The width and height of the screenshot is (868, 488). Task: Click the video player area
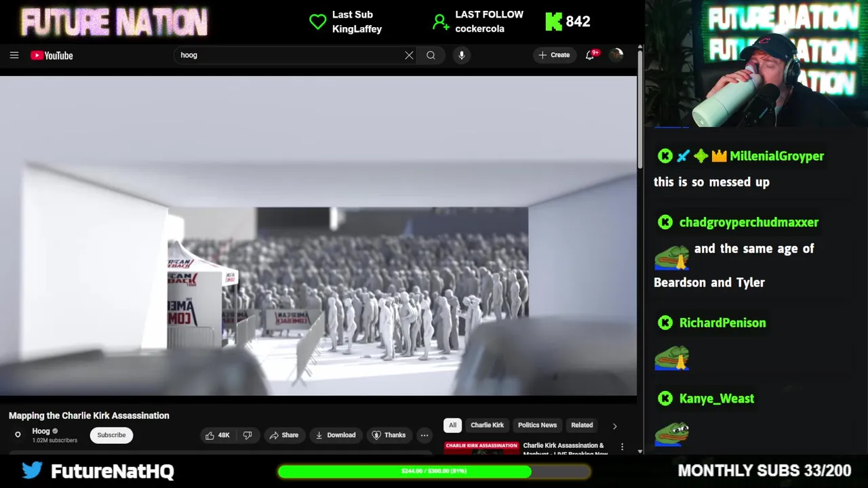318,235
